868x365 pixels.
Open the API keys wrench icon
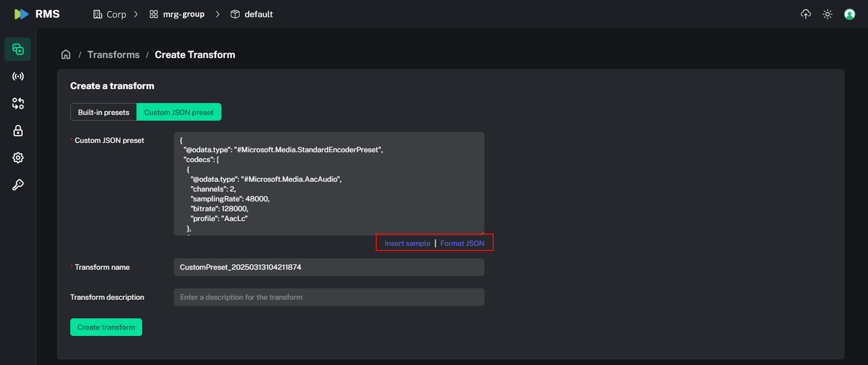click(18, 185)
